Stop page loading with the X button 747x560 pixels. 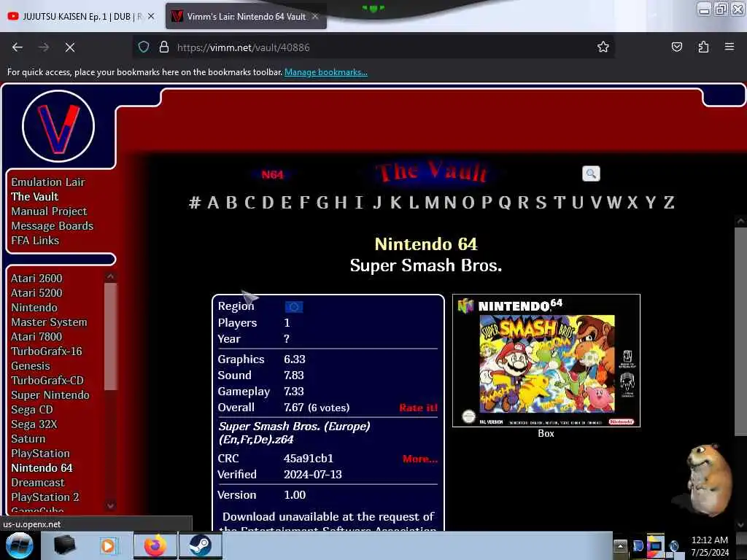(x=70, y=47)
